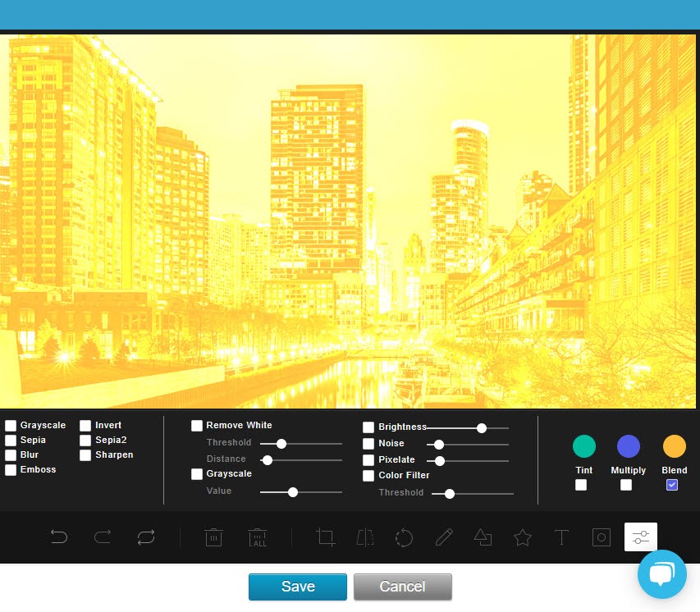Check the Remove White option

(197, 425)
